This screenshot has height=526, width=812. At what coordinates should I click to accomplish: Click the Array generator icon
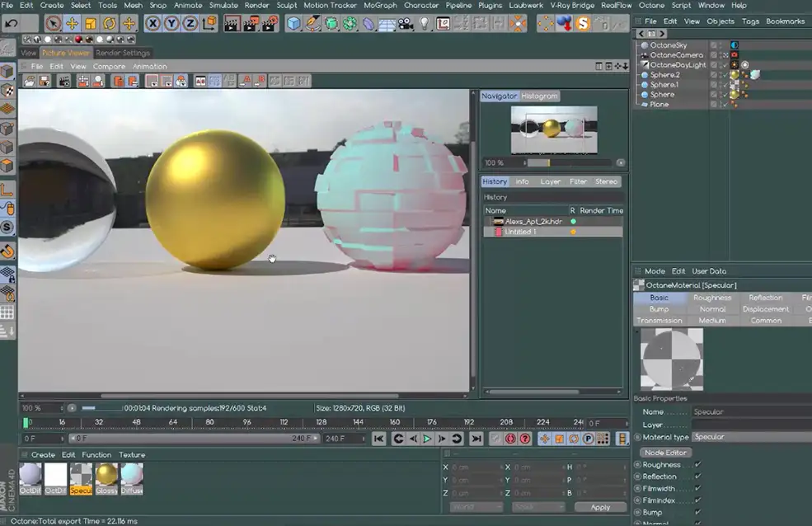pos(350,23)
